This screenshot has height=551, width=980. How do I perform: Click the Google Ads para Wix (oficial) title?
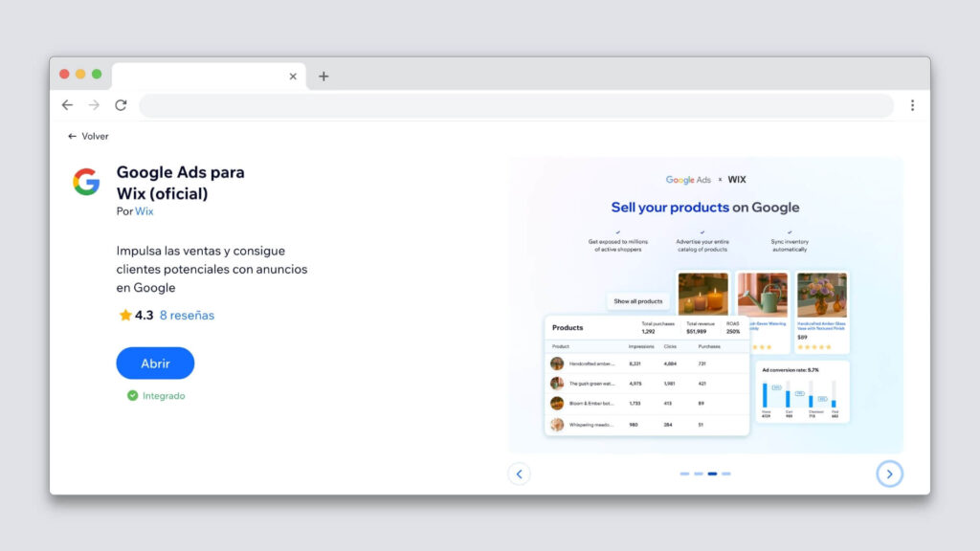coord(181,183)
